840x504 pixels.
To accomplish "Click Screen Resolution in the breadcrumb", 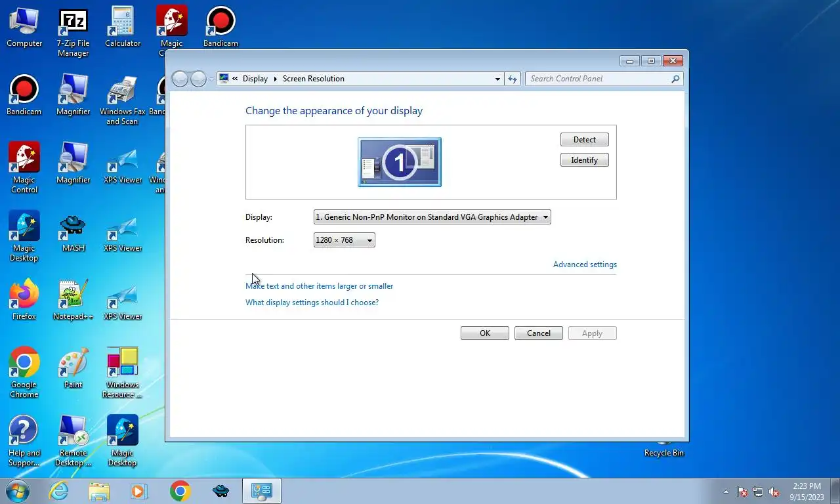I will click(x=313, y=79).
